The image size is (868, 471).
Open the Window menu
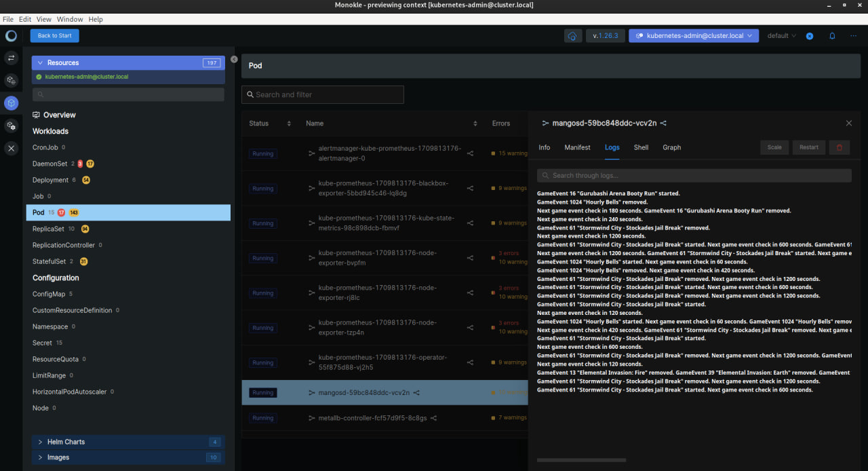(70, 19)
